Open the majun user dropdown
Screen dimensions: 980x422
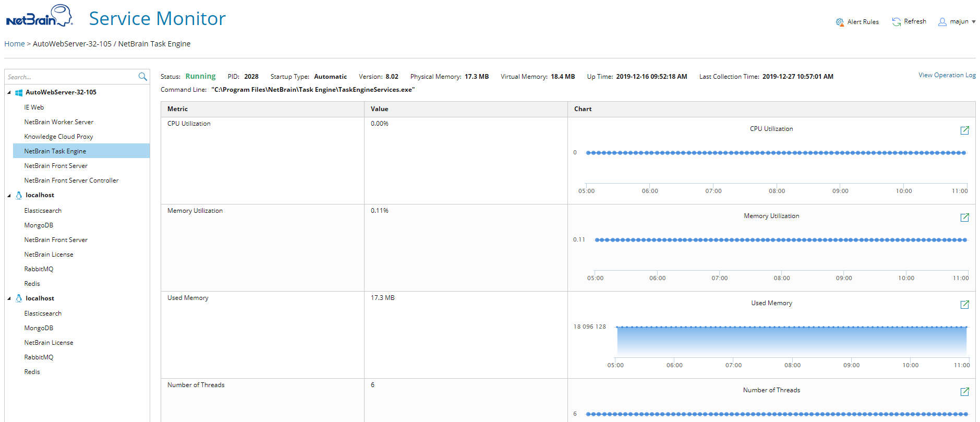(974, 22)
